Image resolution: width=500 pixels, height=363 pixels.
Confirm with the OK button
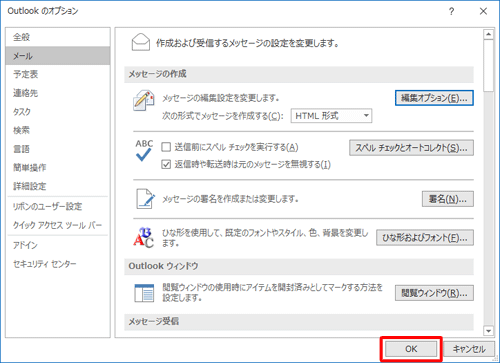click(x=411, y=349)
